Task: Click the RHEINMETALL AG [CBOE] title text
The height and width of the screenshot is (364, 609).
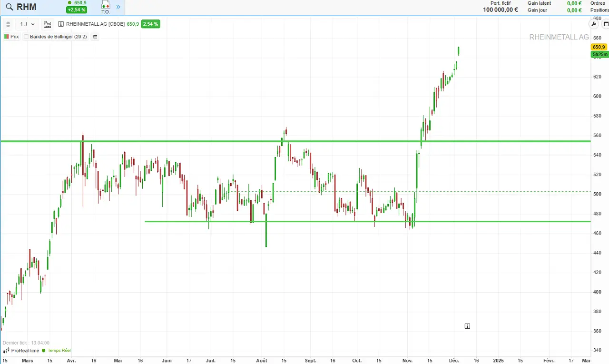Action: (96, 24)
